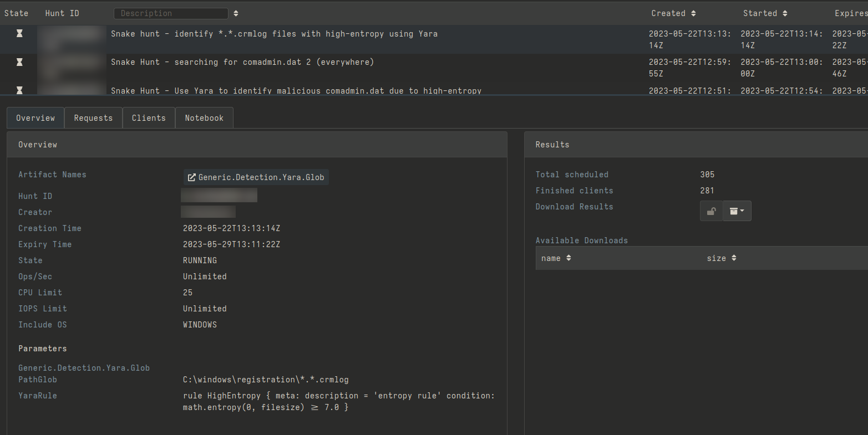Open the Generic.Detection.Yara.Glob artifact link
The image size is (868, 435).
tap(256, 177)
